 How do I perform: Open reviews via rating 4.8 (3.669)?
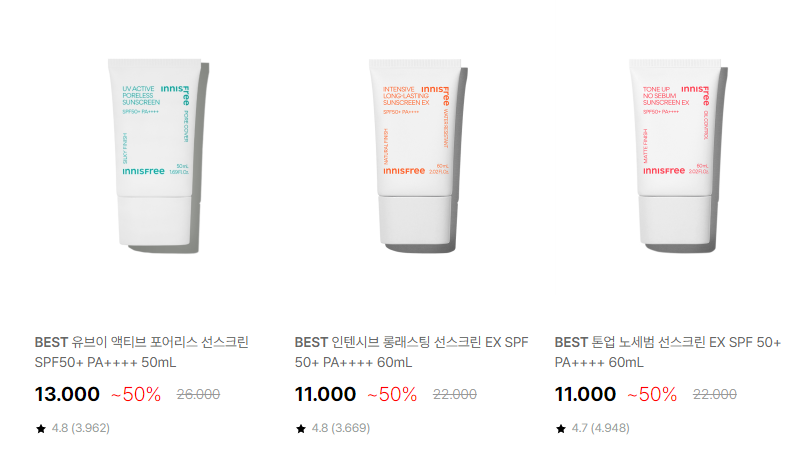pos(340,428)
